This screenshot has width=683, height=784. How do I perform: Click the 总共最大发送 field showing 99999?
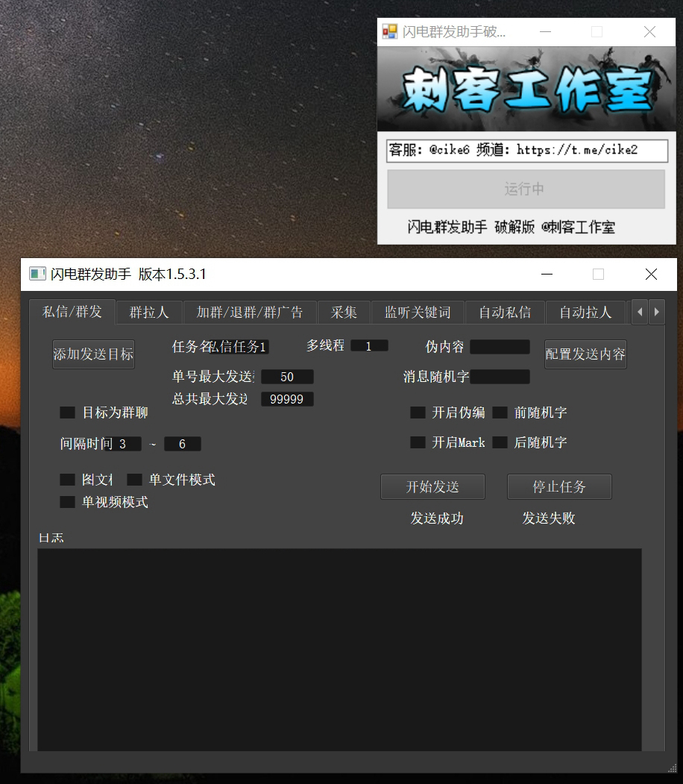coord(287,399)
